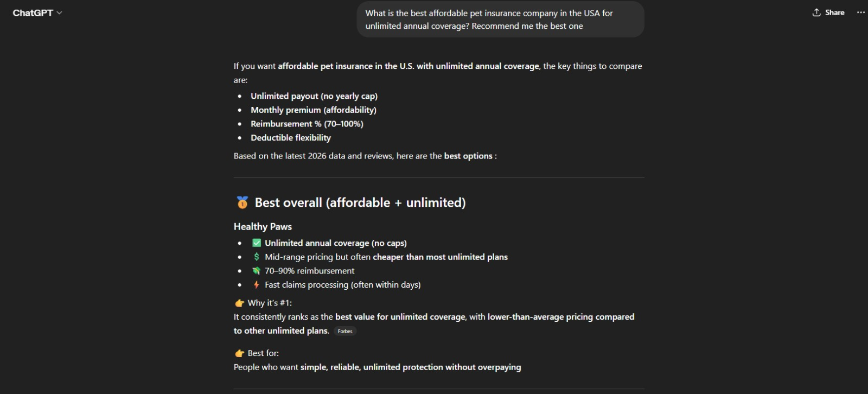Screen dimensions: 868x394
Task: Click the Forbes source citation chip
Action: pyautogui.click(x=345, y=331)
